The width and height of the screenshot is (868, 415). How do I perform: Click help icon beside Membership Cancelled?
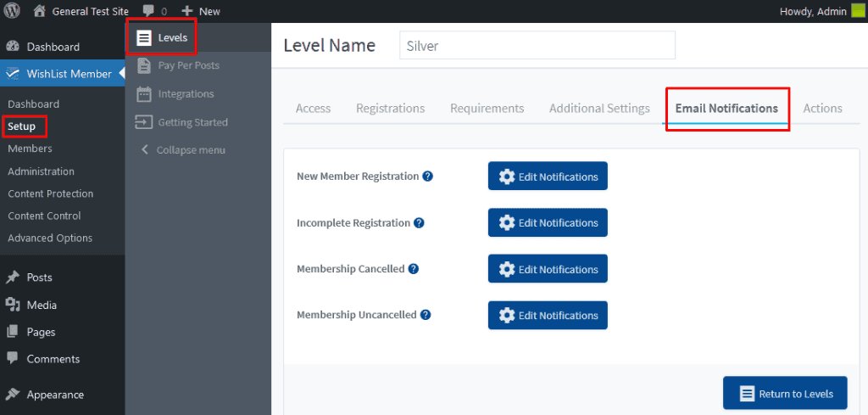tap(414, 269)
